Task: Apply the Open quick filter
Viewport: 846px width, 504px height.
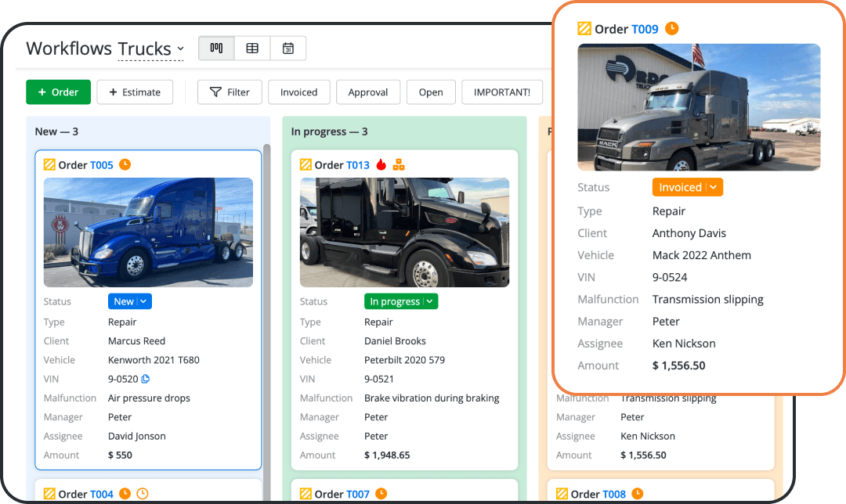Action: 431,92
